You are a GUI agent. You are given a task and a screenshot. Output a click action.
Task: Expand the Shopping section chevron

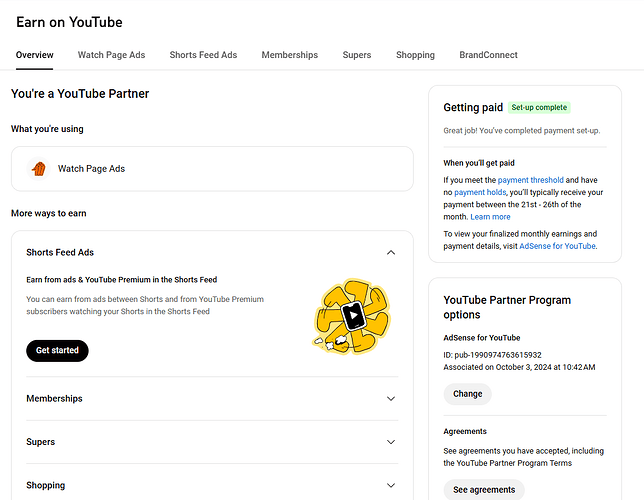391,485
